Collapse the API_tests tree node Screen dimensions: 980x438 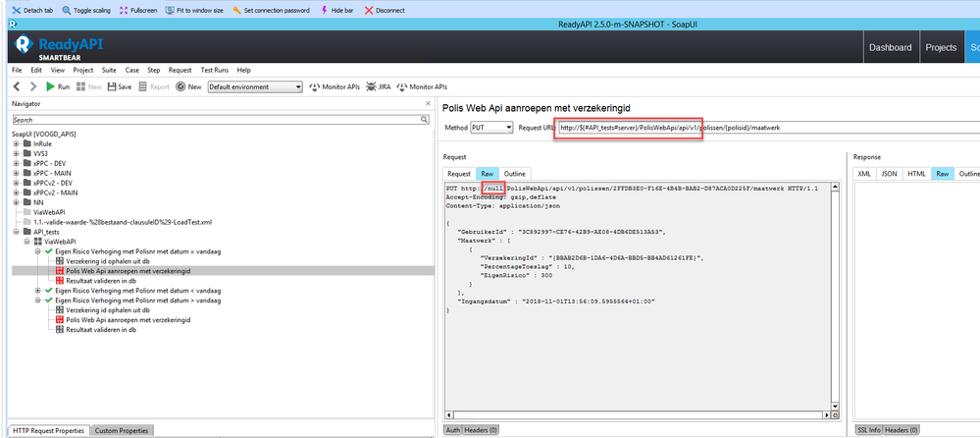(x=16, y=232)
